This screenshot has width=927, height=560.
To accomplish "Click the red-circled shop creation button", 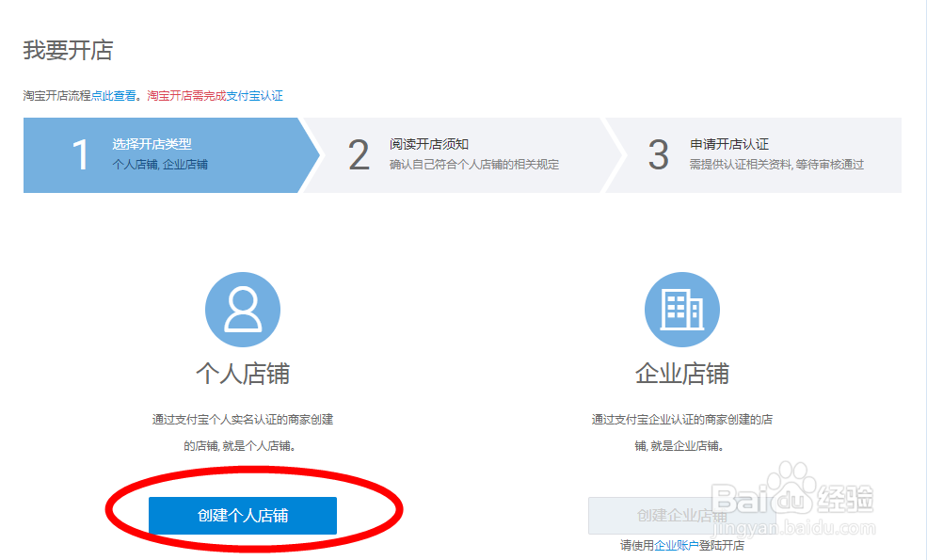I will pyautogui.click(x=243, y=516).
